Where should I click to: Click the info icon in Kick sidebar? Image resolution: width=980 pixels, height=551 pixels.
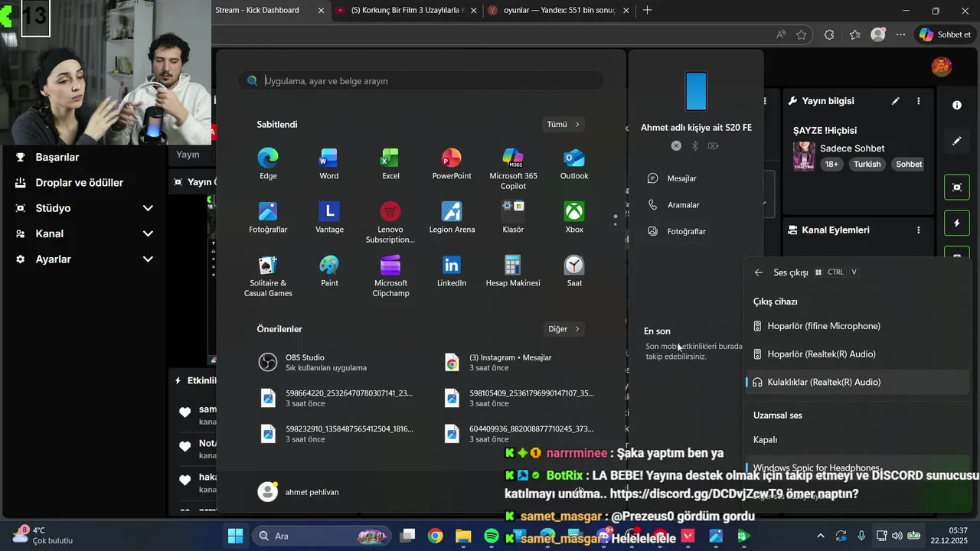tap(957, 105)
